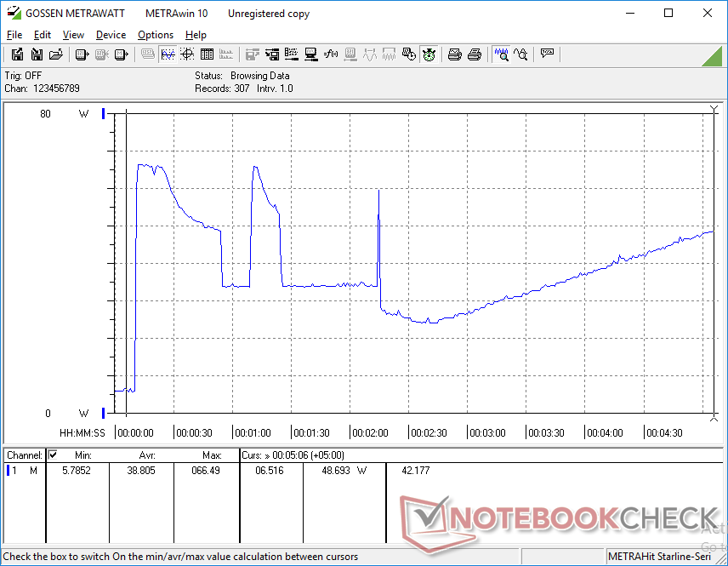The height and width of the screenshot is (566, 728).
Task: Open the monitor display settings icon
Action: (x=311, y=54)
